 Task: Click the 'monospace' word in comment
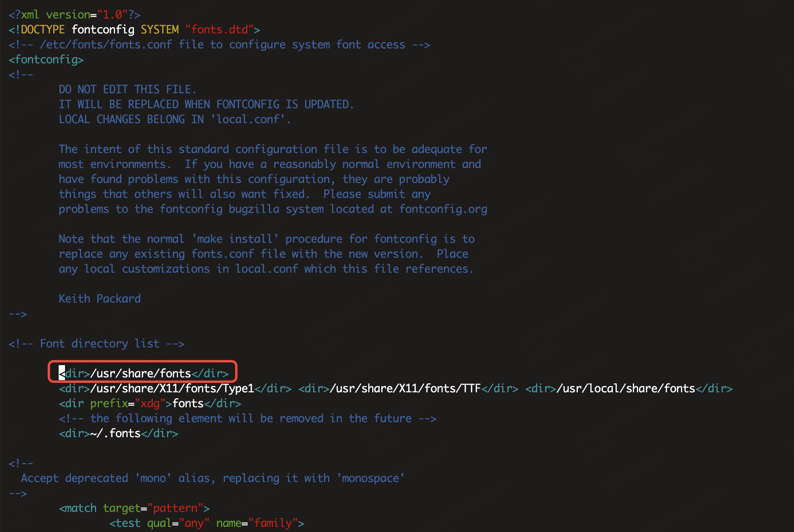370,478
